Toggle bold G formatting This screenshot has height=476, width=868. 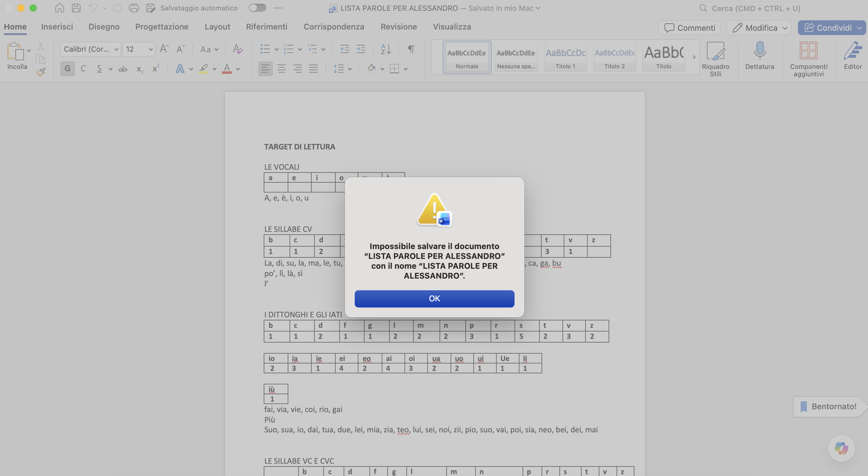[x=67, y=69]
